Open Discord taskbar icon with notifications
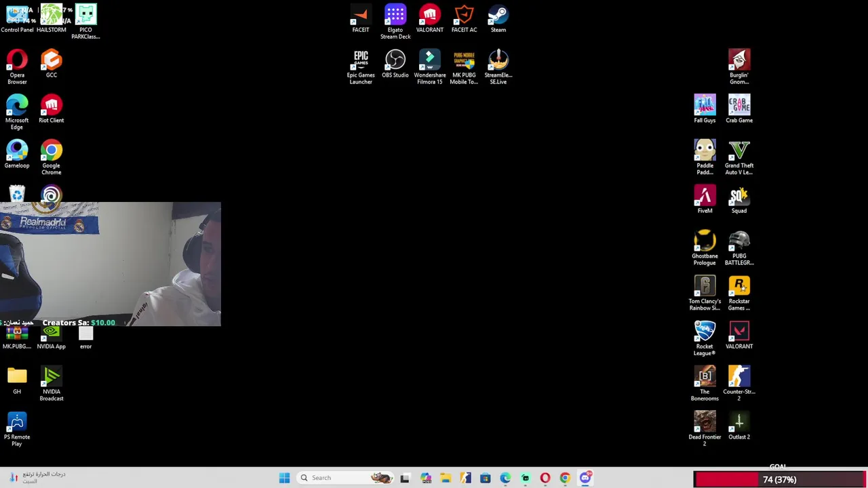The image size is (868, 488). (x=586, y=478)
